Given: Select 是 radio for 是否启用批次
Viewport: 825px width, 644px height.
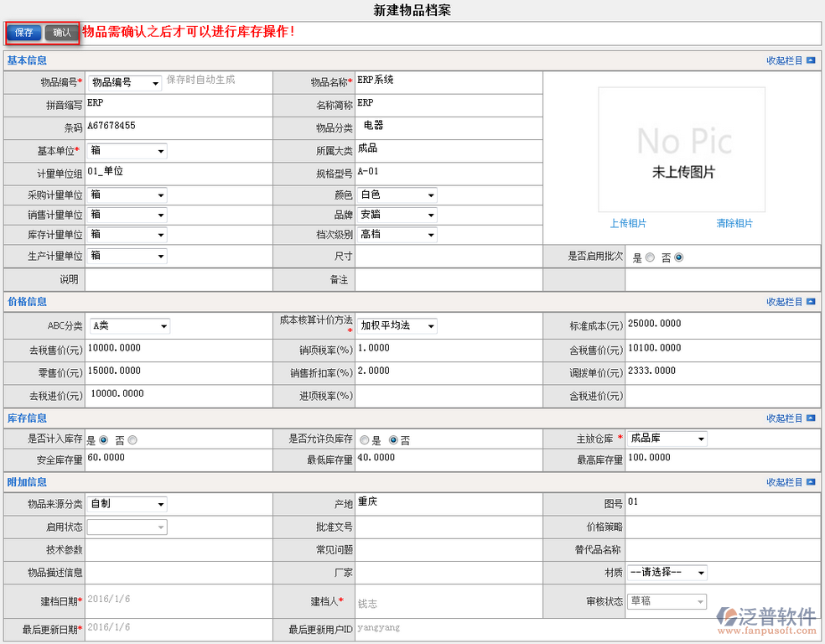Looking at the screenshot, I should point(650,258).
